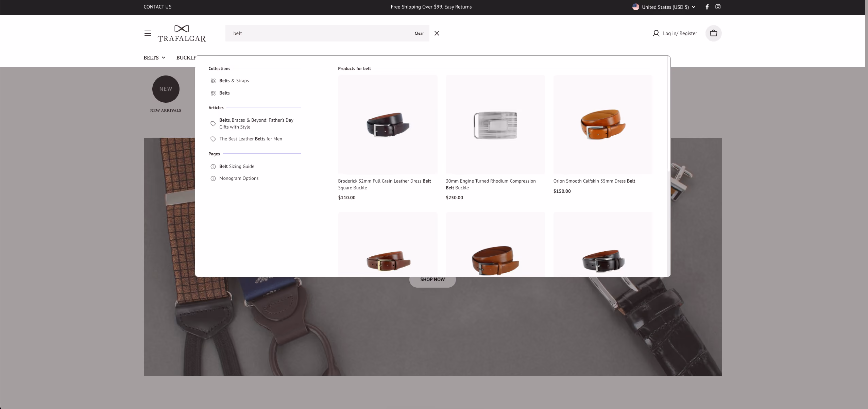Click info icon beside Belt Sizing Guide
This screenshot has width=868, height=409.
tap(213, 167)
